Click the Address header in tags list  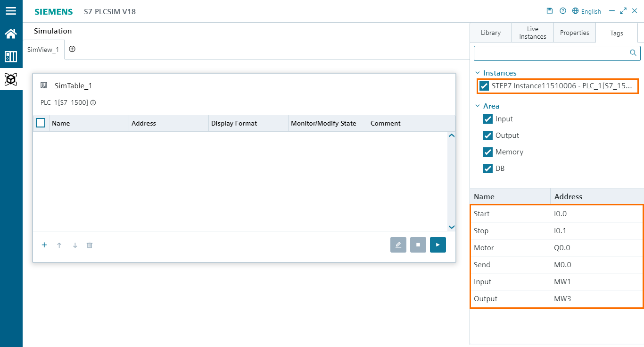click(x=597, y=196)
